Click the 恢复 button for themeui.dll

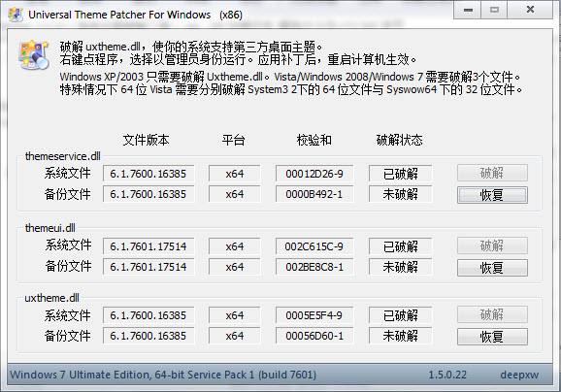coord(492,267)
